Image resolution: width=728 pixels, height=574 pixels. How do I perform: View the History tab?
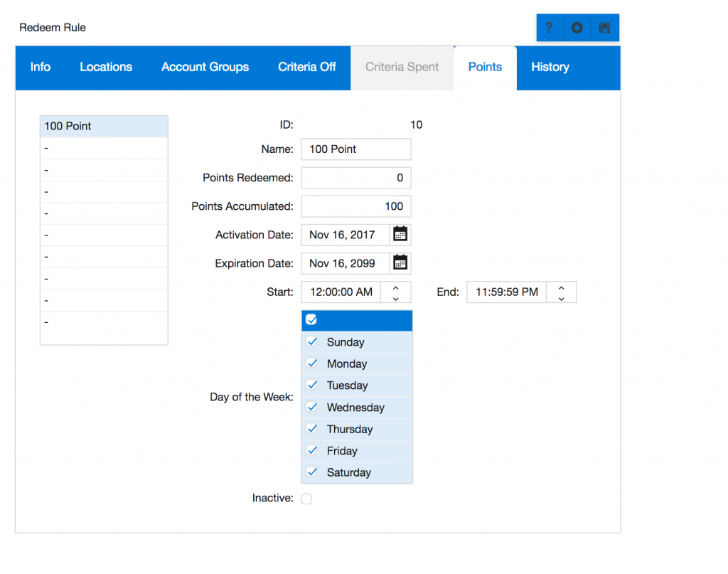(x=550, y=68)
